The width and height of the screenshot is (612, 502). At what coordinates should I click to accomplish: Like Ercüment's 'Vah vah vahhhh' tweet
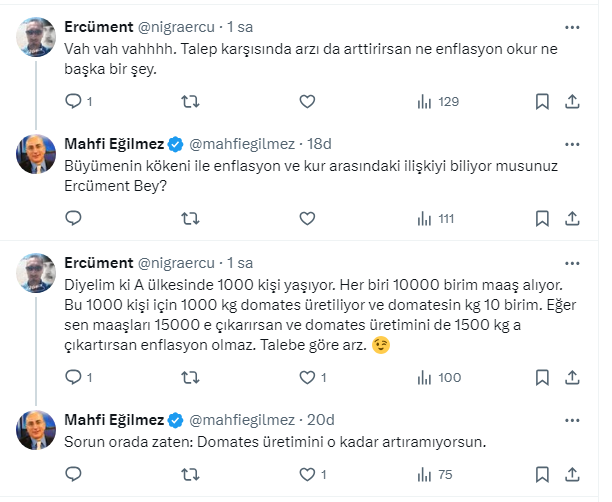tap(307, 101)
